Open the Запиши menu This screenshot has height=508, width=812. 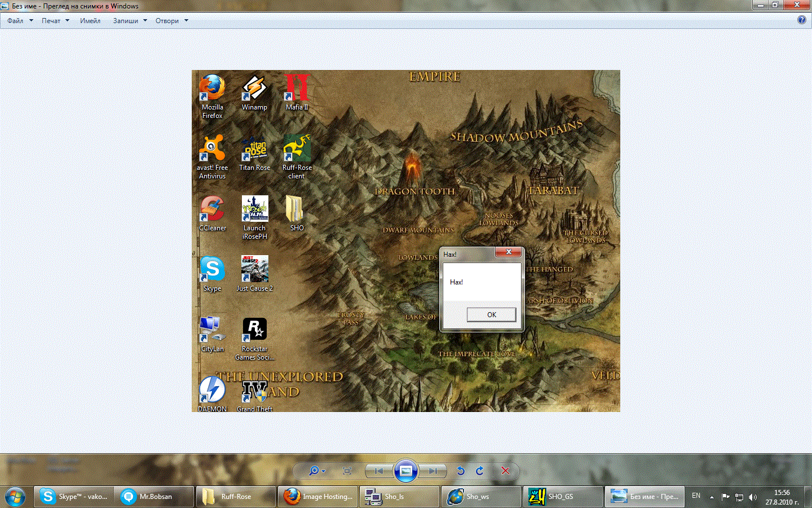click(130, 21)
